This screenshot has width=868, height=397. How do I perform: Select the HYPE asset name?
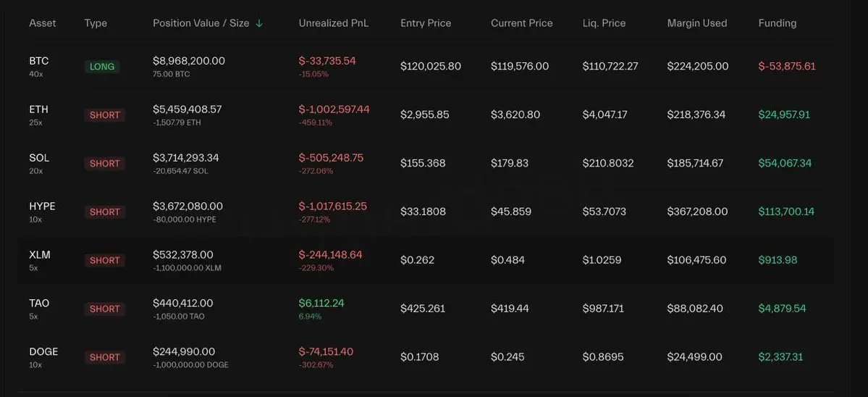pyautogui.click(x=42, y=206)
